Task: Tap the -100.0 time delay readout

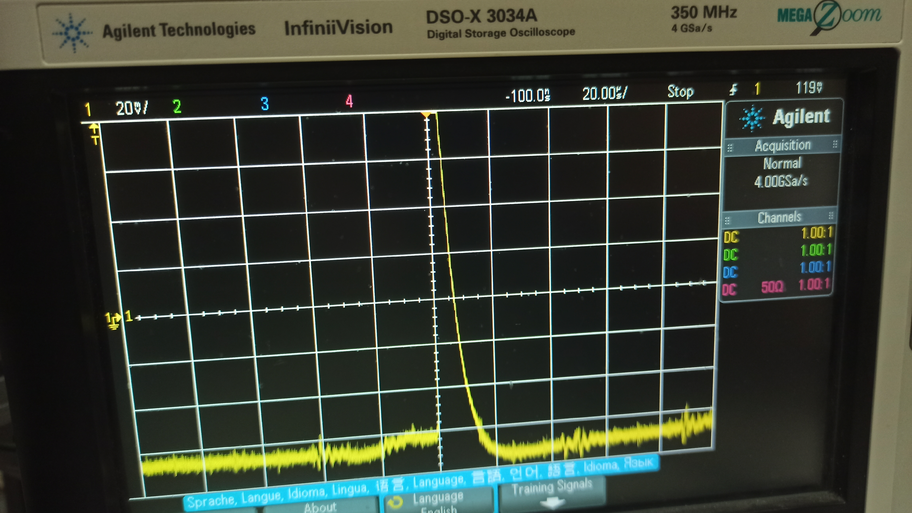Action: point(527,95)
